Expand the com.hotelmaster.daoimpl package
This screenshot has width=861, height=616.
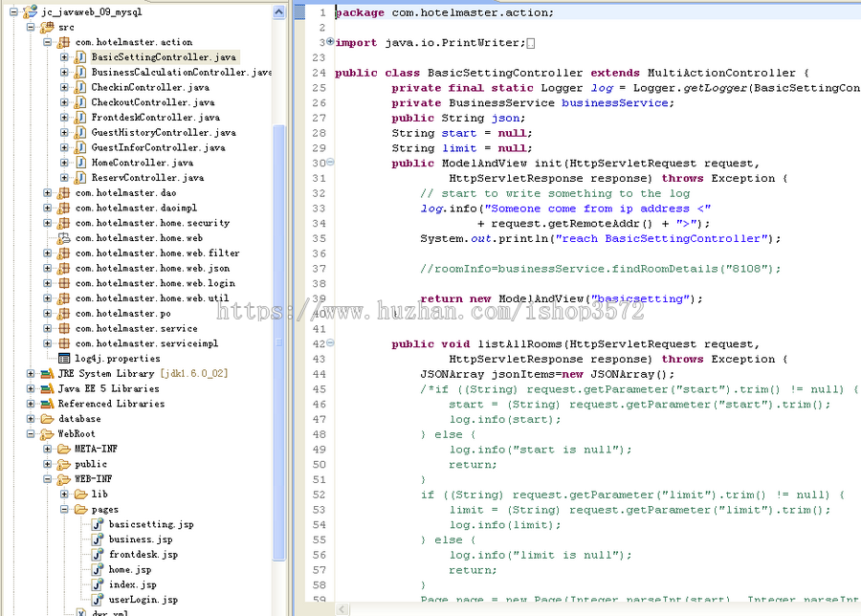47,208
